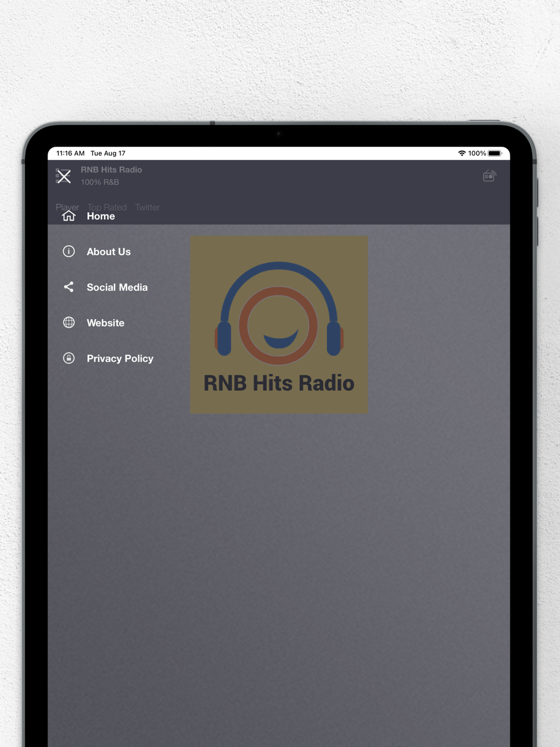Tap the Wi-Fi status icon
Screen dimensions: 560x747
(x=462, y=153)
